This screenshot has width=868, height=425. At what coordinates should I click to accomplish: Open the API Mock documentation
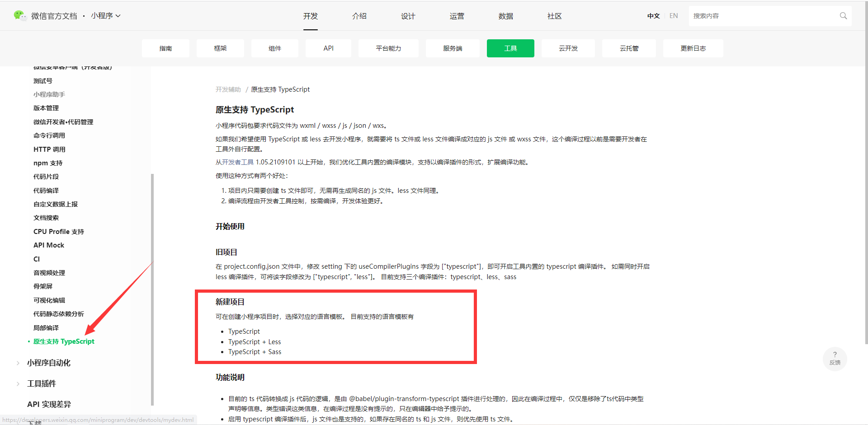coord(48,245)
